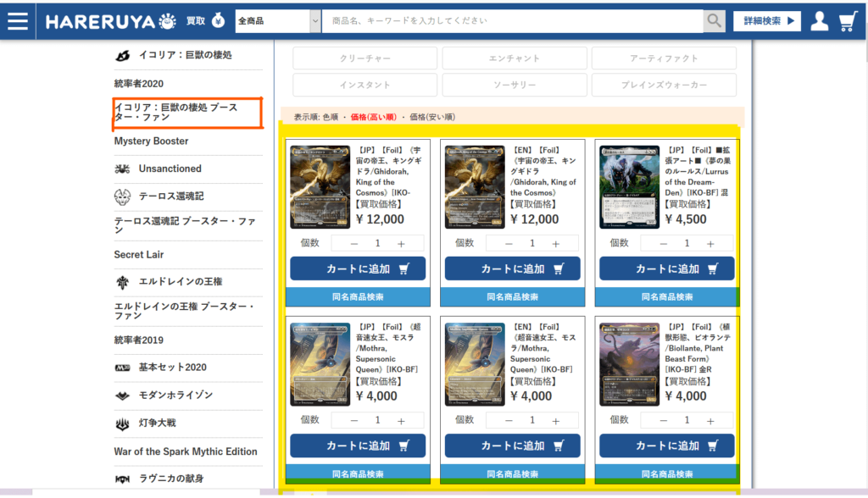The height and width of the screenshot is (498, 868).
Task: Click the Ghidorah King of the Cosmos JP title
Action: (x=390, y=172)
